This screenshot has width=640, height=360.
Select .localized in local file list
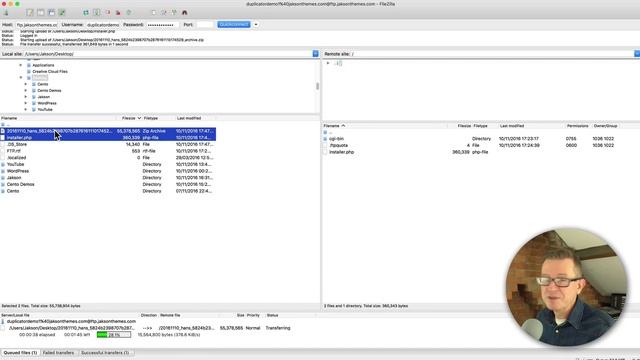click(x=108, y=158)
